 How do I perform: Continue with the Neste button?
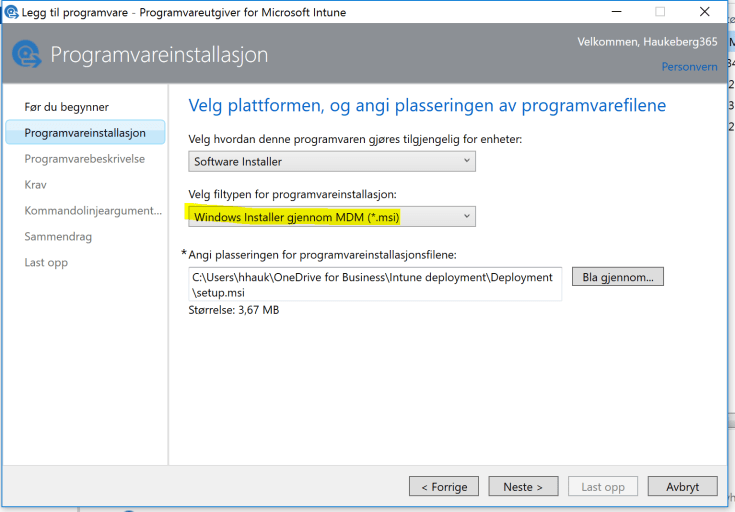tap(523, 487)
